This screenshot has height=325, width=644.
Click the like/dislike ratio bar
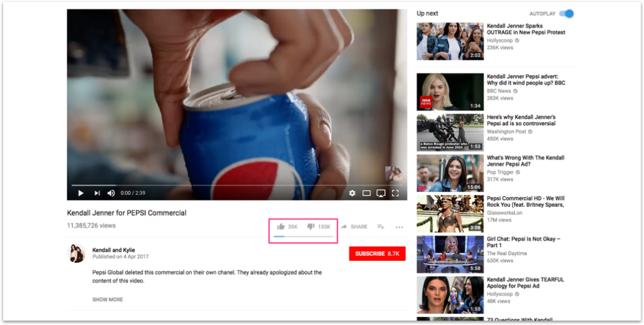pos(304,236)
